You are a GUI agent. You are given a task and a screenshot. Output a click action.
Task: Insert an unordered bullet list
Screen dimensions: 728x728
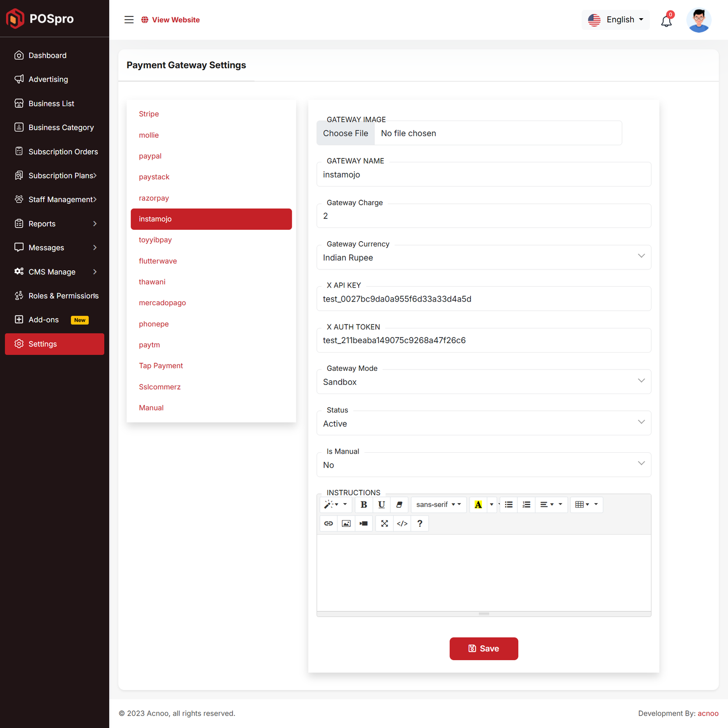pyautogui.click(x=509, y=505)
